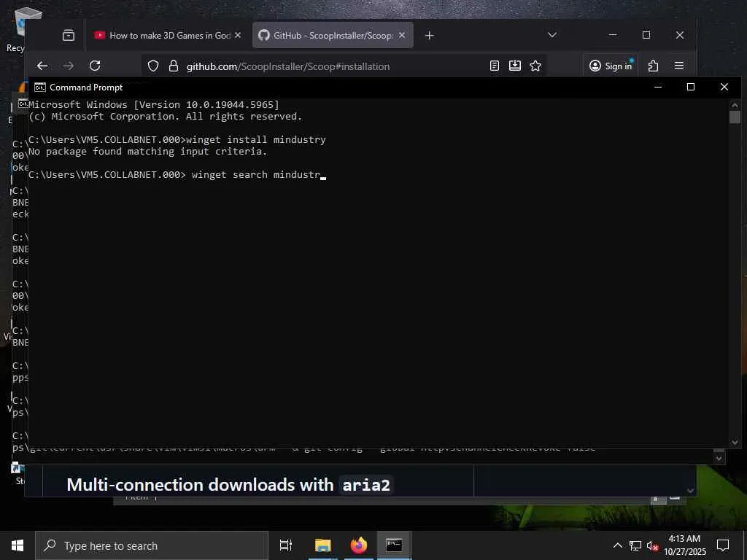Open a new Firefox tab with plus button
Viewport: 747px width, 560px height.
(429, 35)
